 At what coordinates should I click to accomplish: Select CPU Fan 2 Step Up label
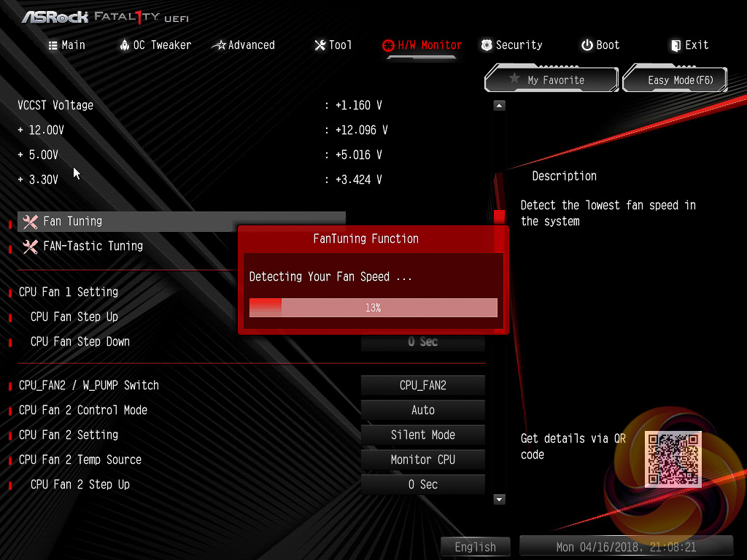pos(80,484)
